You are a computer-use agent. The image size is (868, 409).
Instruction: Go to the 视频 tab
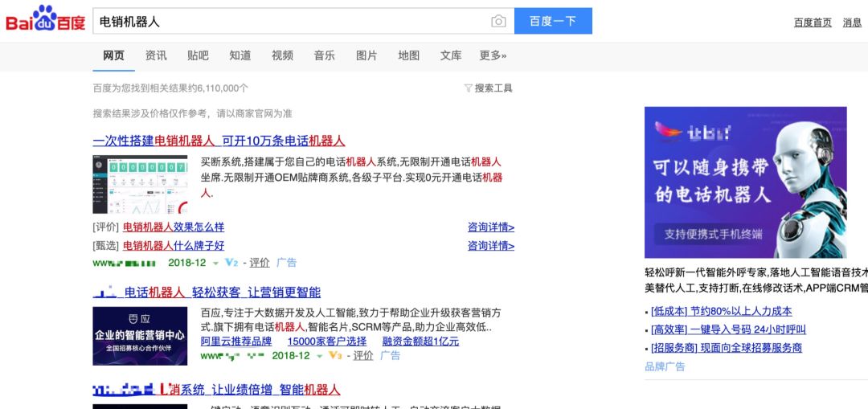(282, 55)
